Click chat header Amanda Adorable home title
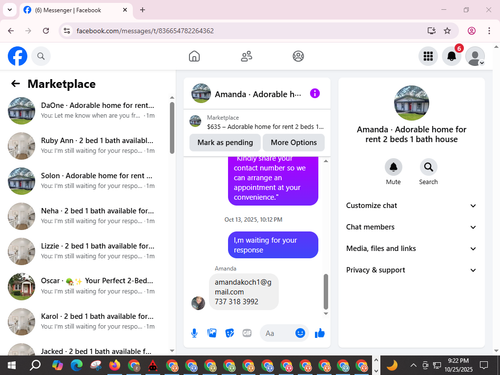Viewport: 500px width, 375px height. (x=257, y=94)
